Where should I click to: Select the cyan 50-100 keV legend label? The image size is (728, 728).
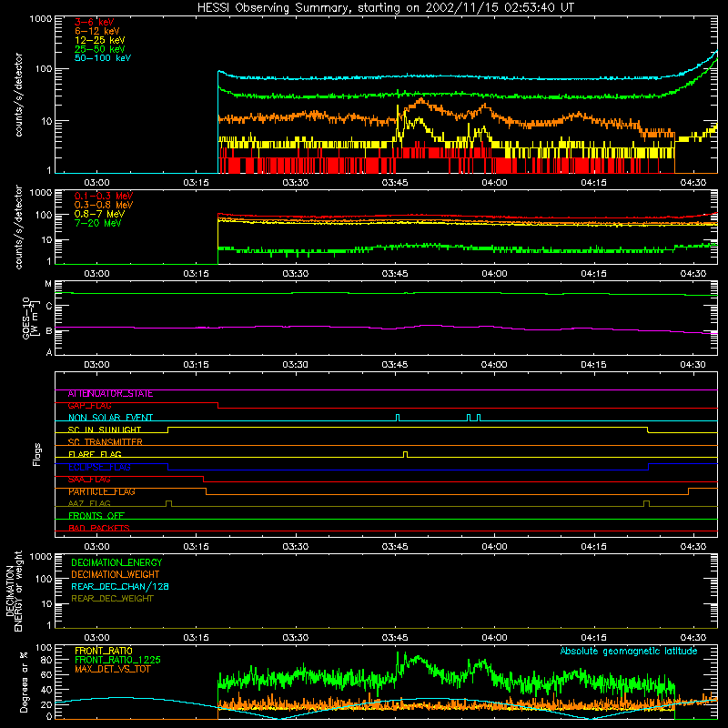click(x=103, y=57)
